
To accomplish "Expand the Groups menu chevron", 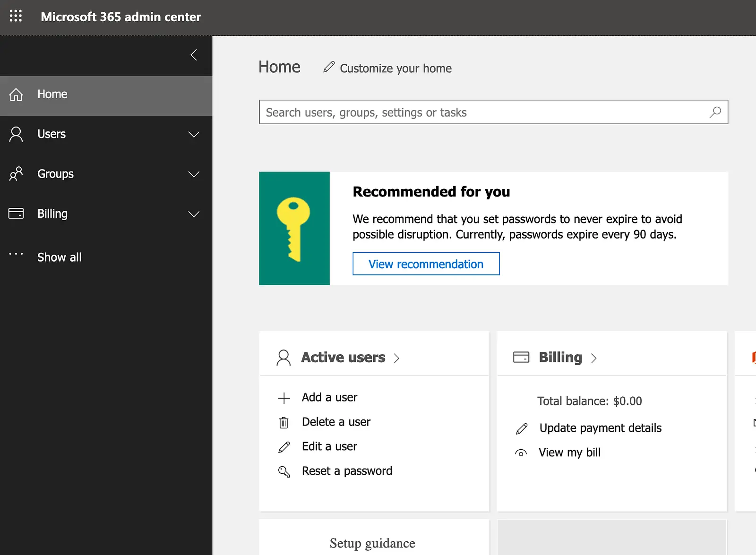I will click(194, 174).
